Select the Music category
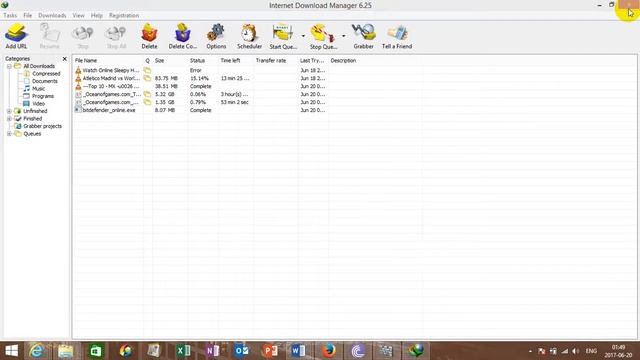Image resolution: width=640 pixels, height=360 pixels. click(38, 89)
